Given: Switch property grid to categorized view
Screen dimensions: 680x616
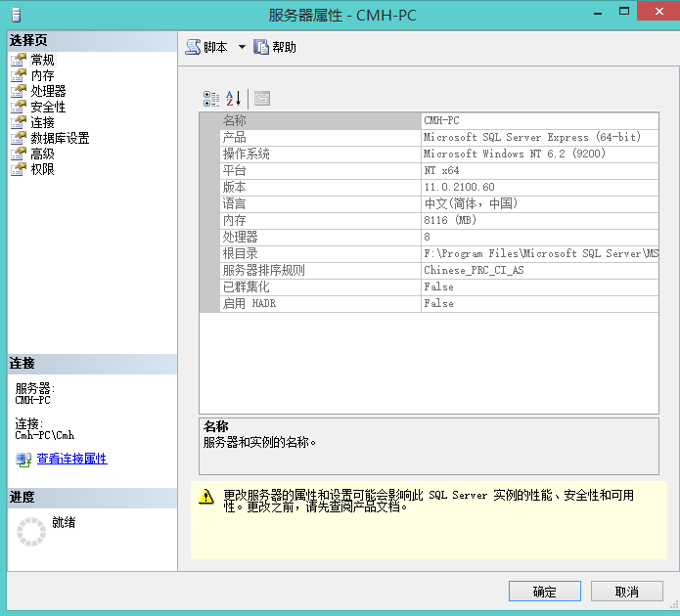Looking at the screenshot, I should click(211, 98).
